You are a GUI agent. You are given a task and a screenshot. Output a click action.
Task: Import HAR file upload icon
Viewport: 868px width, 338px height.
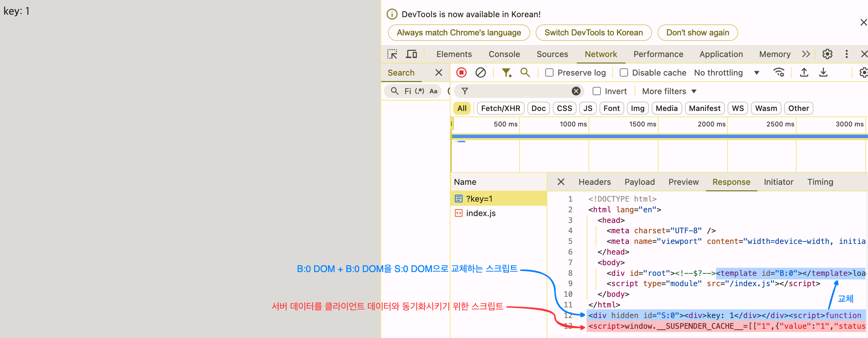tap(804, 72)
